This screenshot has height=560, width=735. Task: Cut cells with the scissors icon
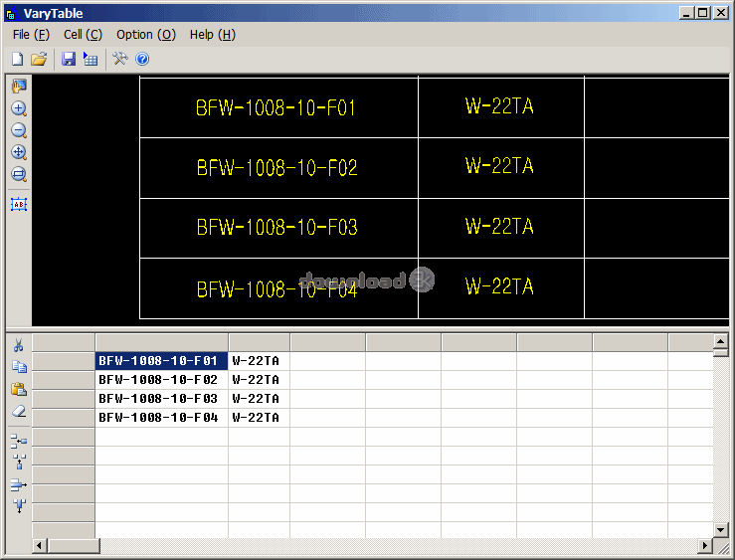click(19, 345)
